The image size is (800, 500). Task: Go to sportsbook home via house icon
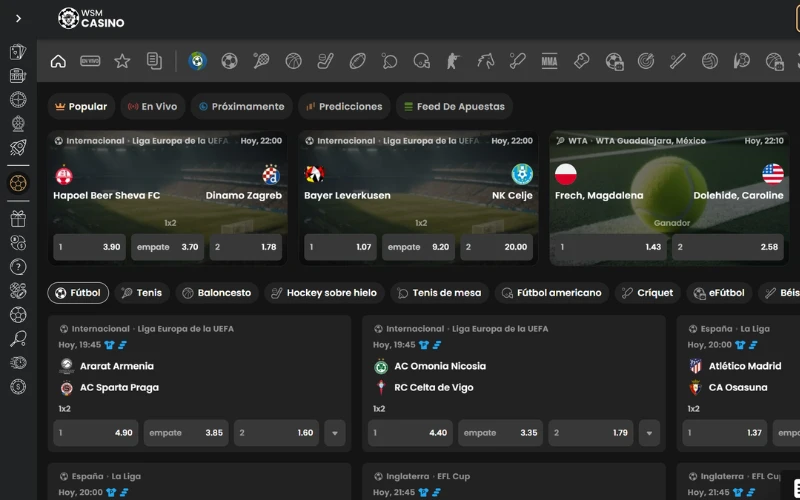coord(58,61)
